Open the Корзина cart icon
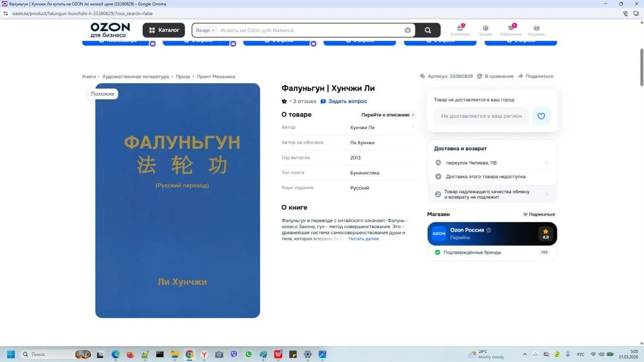The width and height of the screenshot is (644, 362). coord(536,30)
